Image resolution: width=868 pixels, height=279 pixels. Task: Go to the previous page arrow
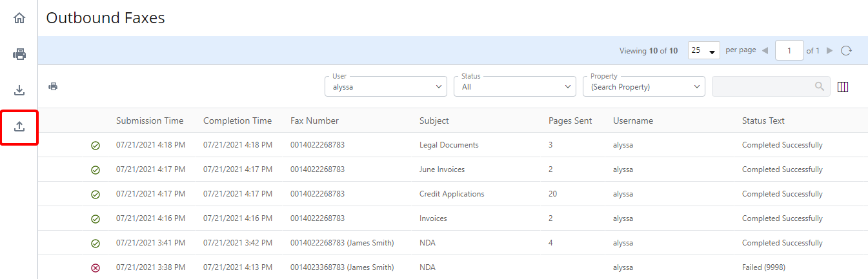765,50
